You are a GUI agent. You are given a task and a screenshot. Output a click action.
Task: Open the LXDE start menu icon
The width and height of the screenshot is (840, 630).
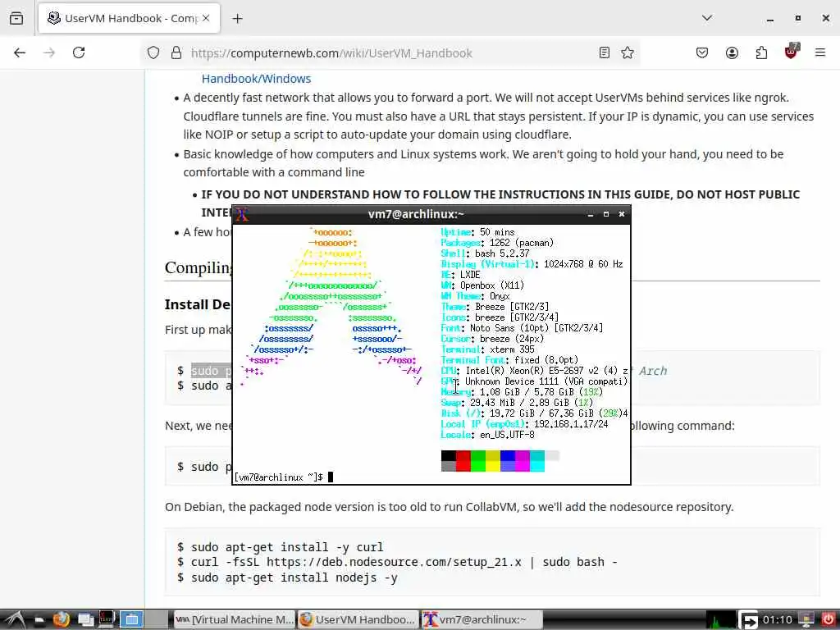13,620
